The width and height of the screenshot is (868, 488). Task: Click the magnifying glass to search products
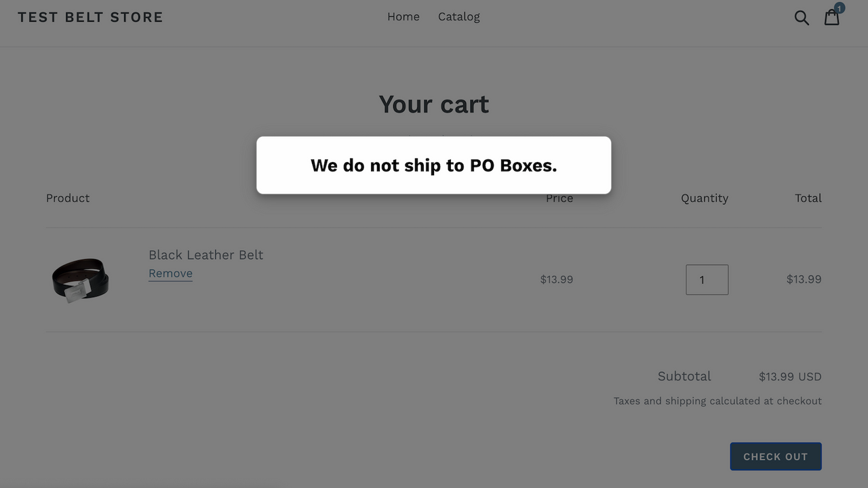(x=802, y=18)
